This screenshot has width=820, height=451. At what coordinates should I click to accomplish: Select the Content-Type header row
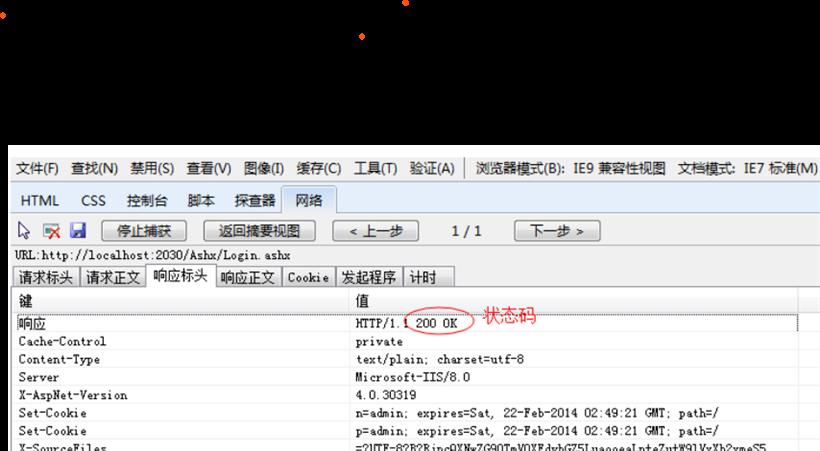click(60, 359)
